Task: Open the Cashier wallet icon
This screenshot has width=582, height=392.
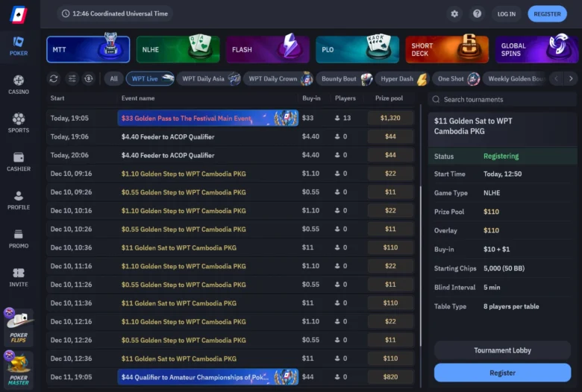Action: pos(19,162)
